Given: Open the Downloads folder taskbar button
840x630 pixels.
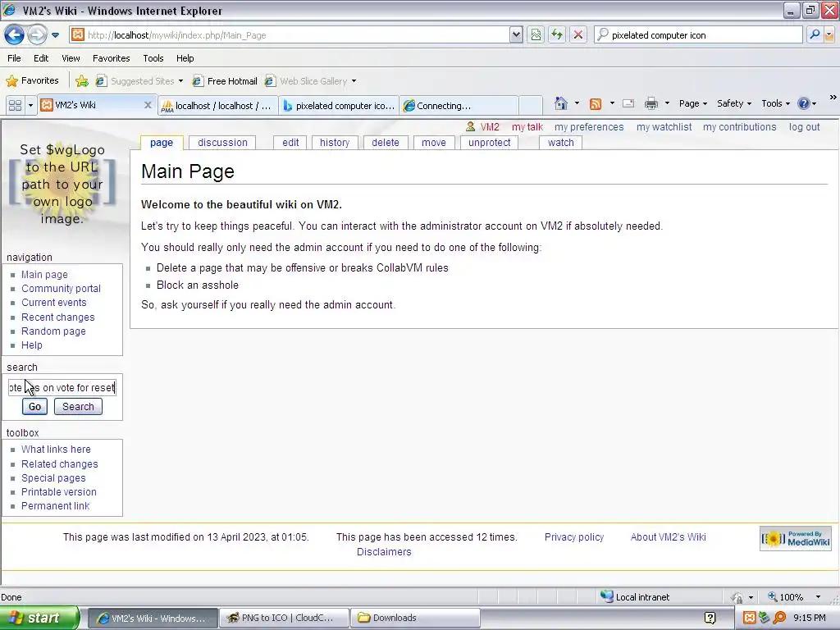Looking at the screenshot, I should coord(414,618).
